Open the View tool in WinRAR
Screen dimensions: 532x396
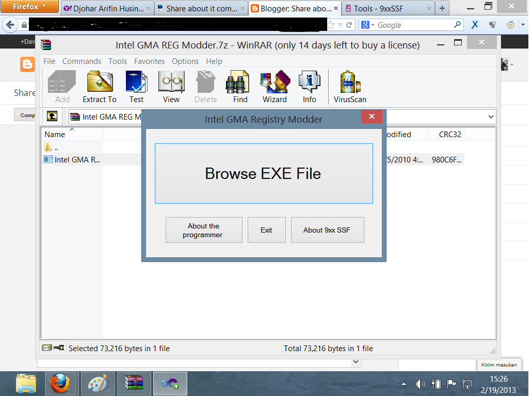click(x=171, y=87)
